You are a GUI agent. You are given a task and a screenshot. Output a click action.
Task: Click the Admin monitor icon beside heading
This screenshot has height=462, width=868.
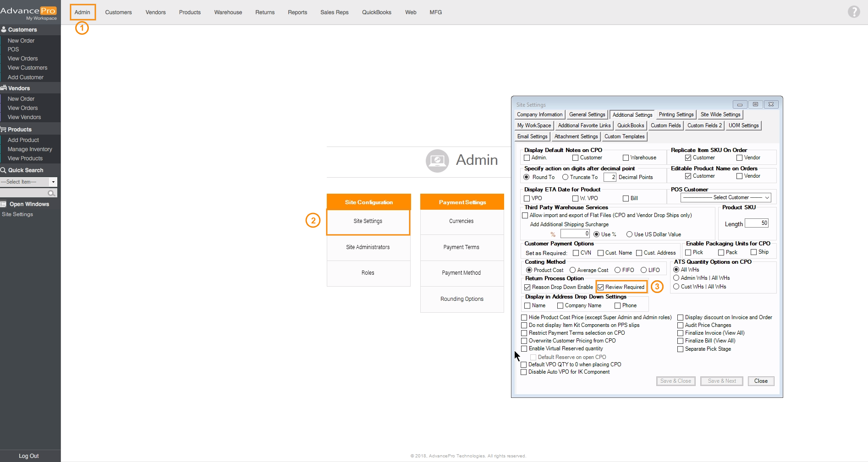437,161
